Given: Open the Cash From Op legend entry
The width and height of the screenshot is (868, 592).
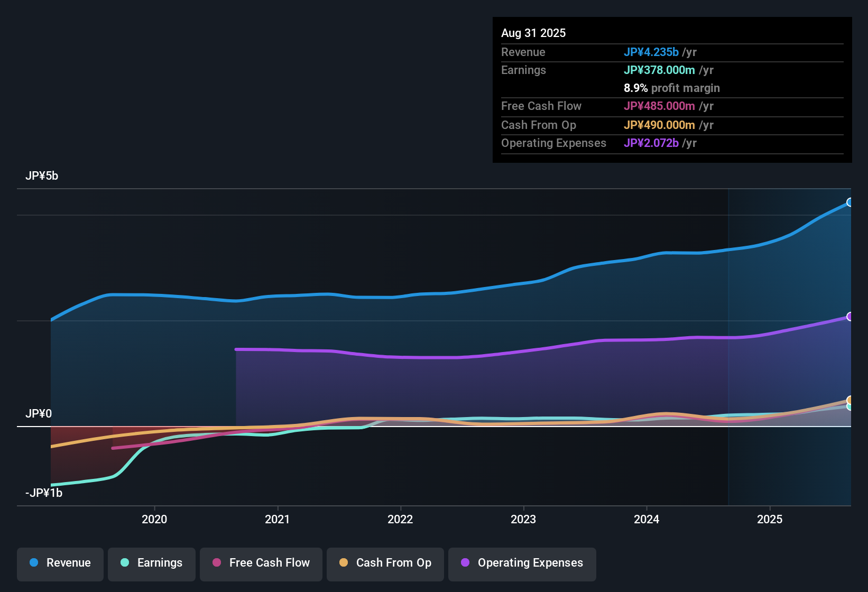Looking at the screenshot, I should point(385,563).
